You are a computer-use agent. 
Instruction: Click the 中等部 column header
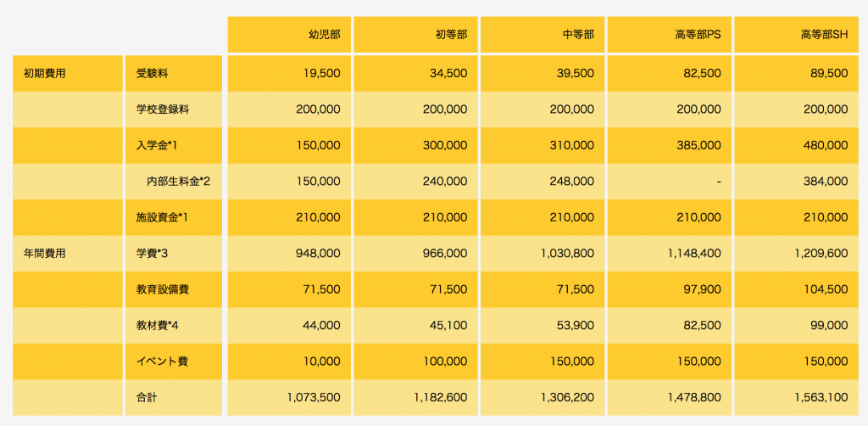[577, 35]
